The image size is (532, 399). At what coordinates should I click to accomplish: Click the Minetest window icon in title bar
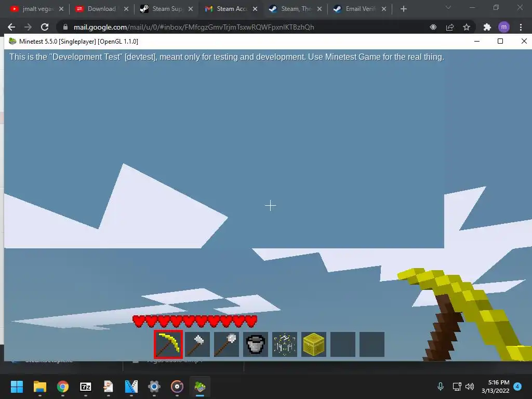12,42
